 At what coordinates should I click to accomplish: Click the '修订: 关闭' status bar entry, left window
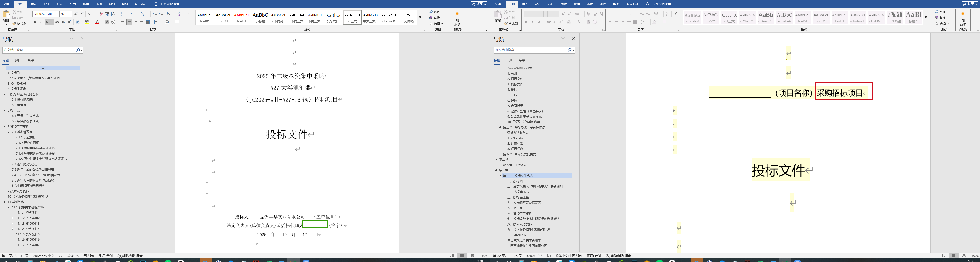(105, 256)
